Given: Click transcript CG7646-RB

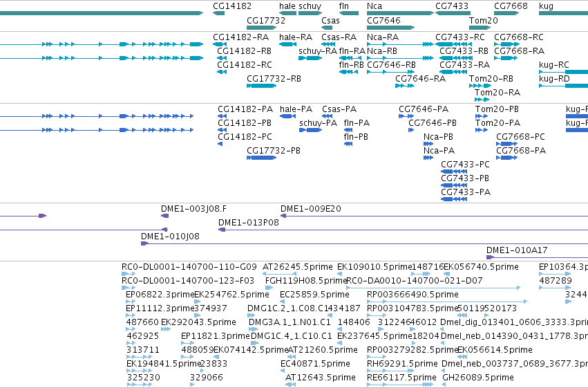Looking at the screenshot, I should click(x=391, y=65).
